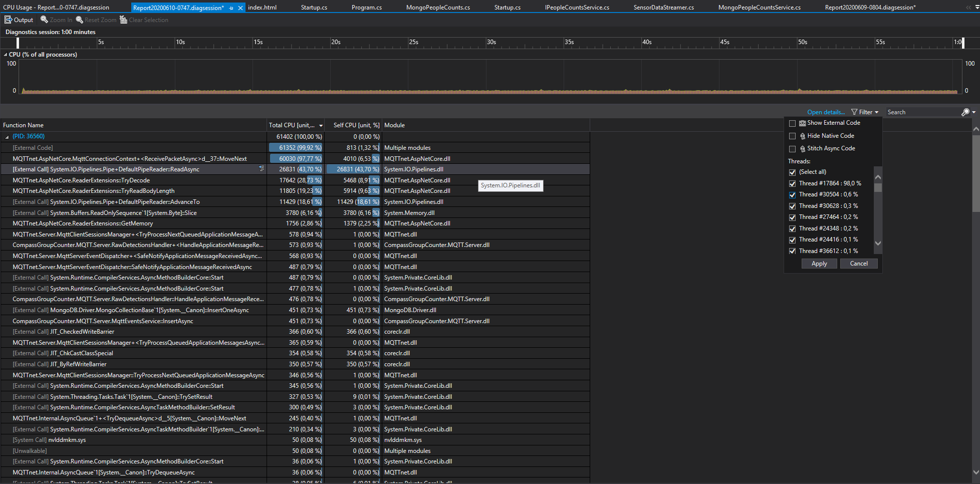Check the Hide Native Code option
This screenshot has width=980, height=484.
click(792, 136)
